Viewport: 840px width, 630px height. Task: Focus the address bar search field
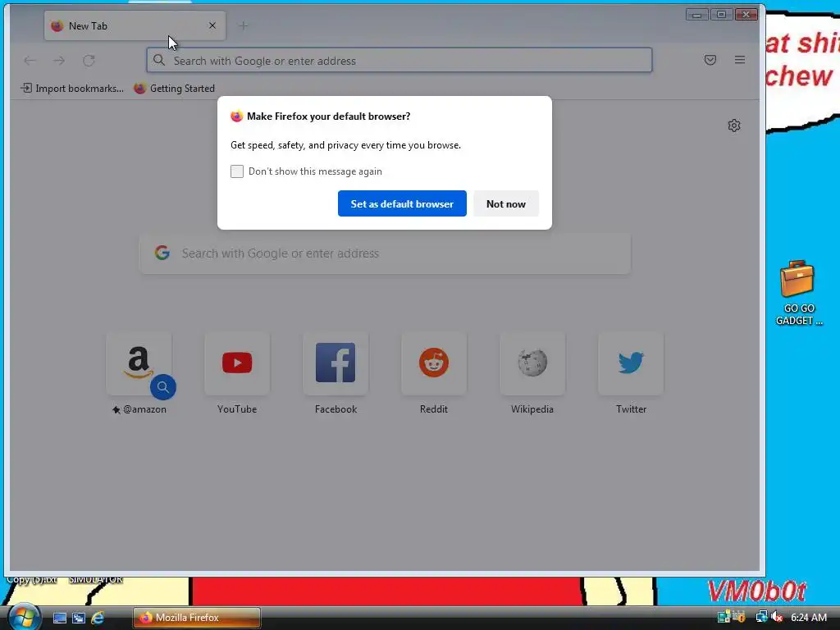pos(399,60)
